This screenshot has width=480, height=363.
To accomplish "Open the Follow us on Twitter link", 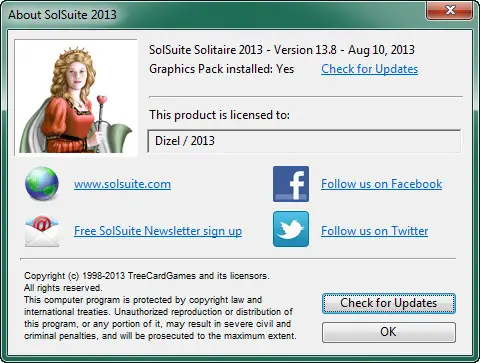I will (374, 231).
